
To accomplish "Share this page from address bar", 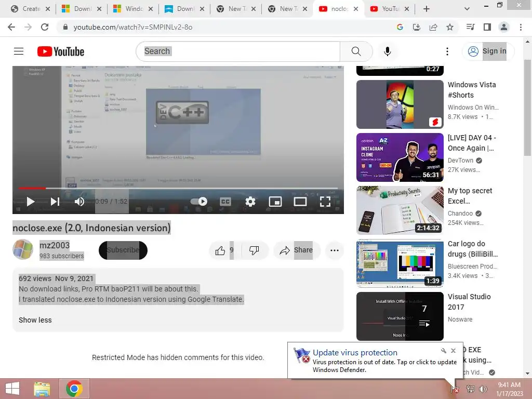I will point(433,27).
